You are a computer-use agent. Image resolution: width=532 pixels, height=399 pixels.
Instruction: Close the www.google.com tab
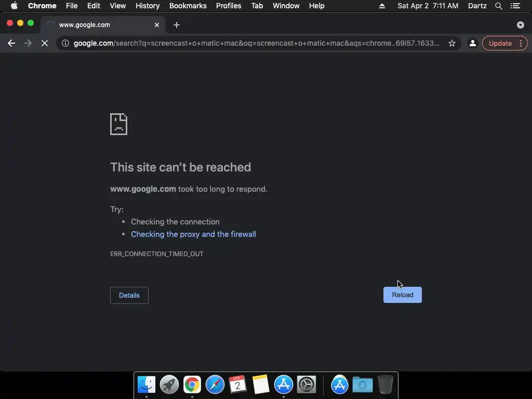(157, 25)
